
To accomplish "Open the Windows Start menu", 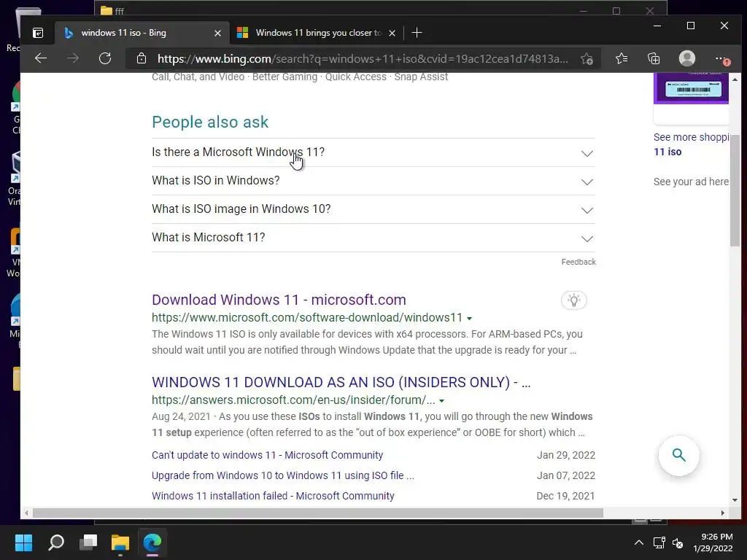I will coord(23,542).
